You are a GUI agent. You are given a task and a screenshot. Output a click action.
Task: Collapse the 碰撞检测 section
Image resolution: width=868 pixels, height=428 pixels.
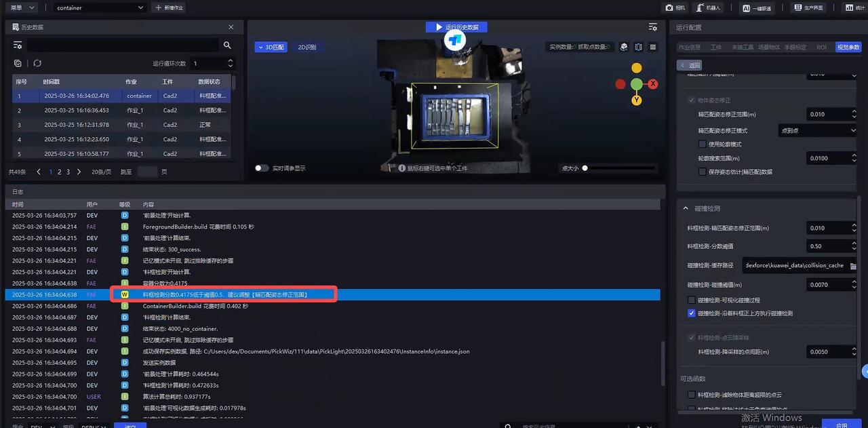686,208
